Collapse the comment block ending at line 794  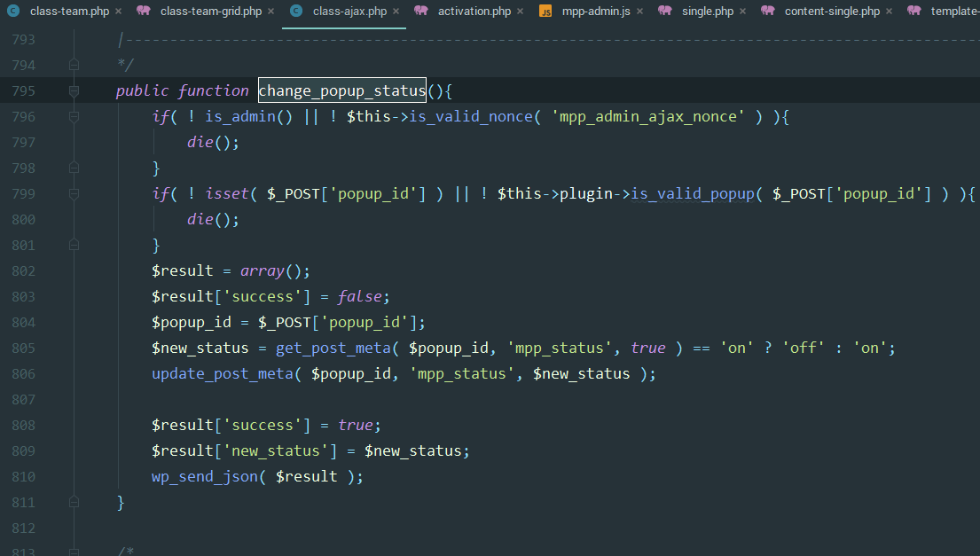click(x=74, y=65)
